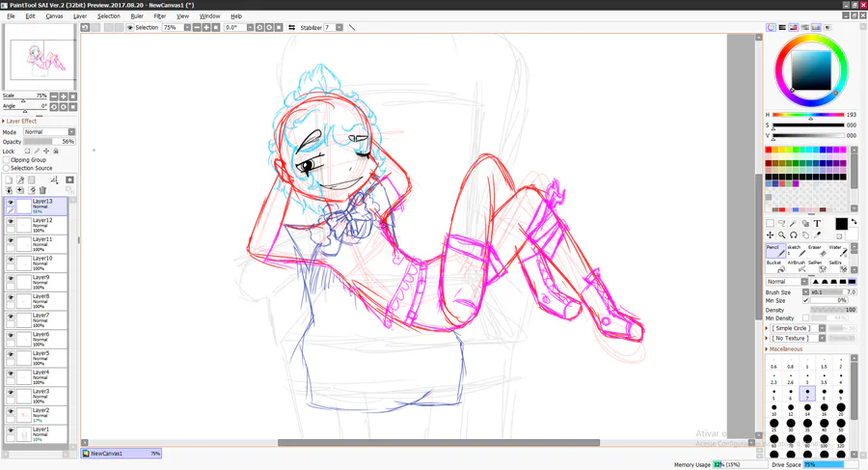The width and height of the screenshot is (868, 470).
Task: Select the Water brush tool
Action: (x=837, y=251)
